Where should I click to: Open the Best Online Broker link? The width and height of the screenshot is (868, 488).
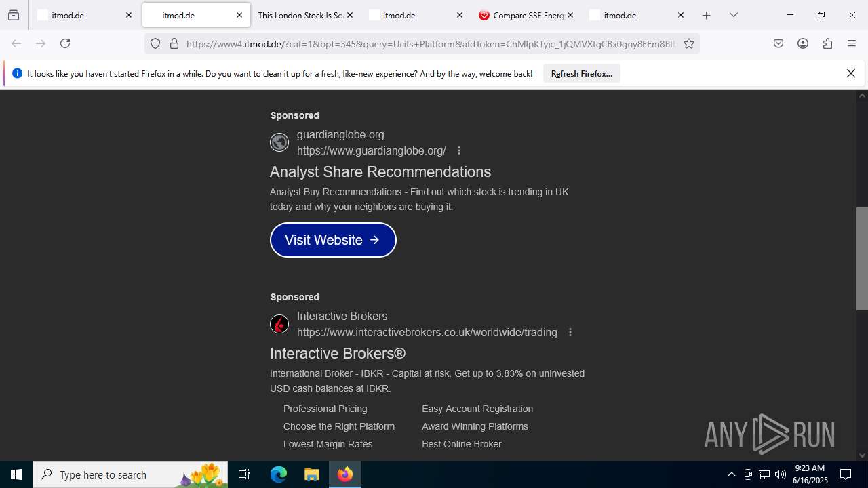(462, 444)
